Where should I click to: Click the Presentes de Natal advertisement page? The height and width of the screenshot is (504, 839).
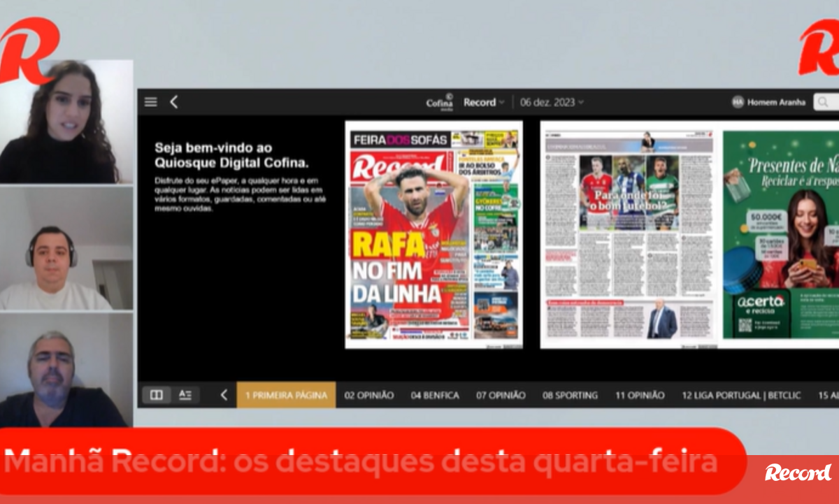780,234
